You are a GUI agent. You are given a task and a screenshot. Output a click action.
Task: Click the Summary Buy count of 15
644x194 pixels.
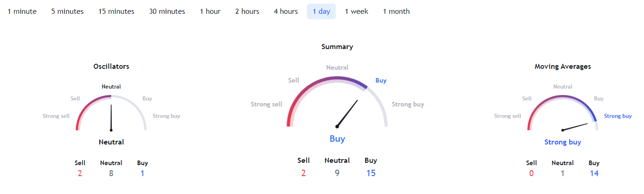(x=371, y=173)
